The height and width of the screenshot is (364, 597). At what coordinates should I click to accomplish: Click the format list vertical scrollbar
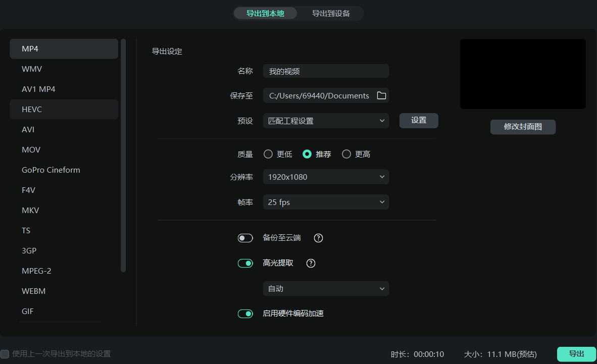[123, 155]
